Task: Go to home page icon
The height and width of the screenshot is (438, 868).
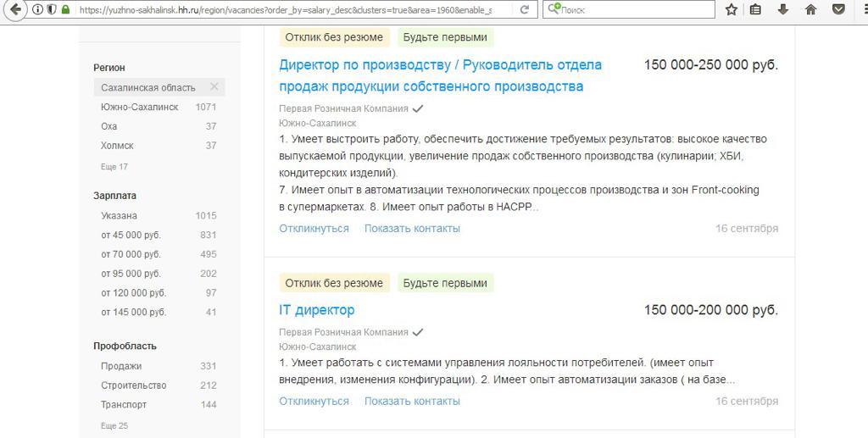Action: (x=810, y=9)
